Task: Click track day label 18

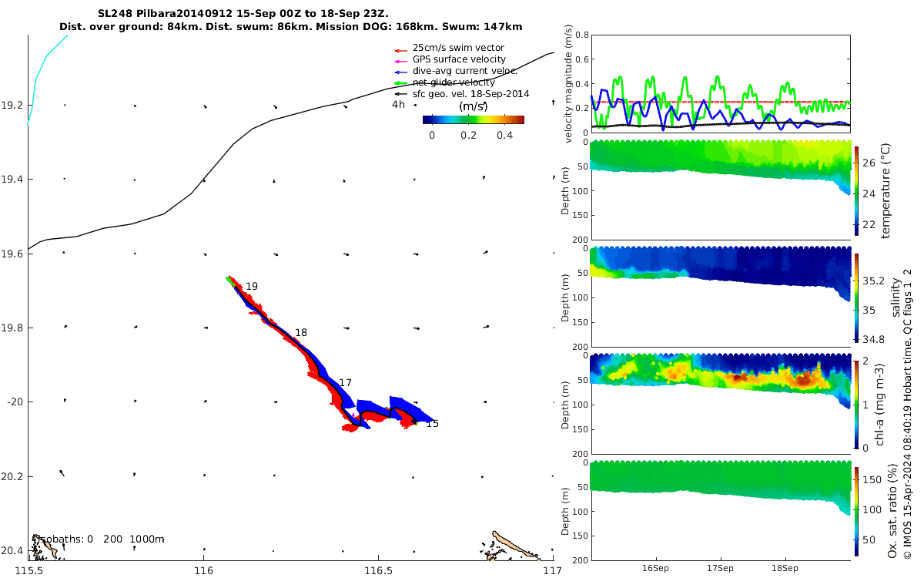Action: coord(301,333)
